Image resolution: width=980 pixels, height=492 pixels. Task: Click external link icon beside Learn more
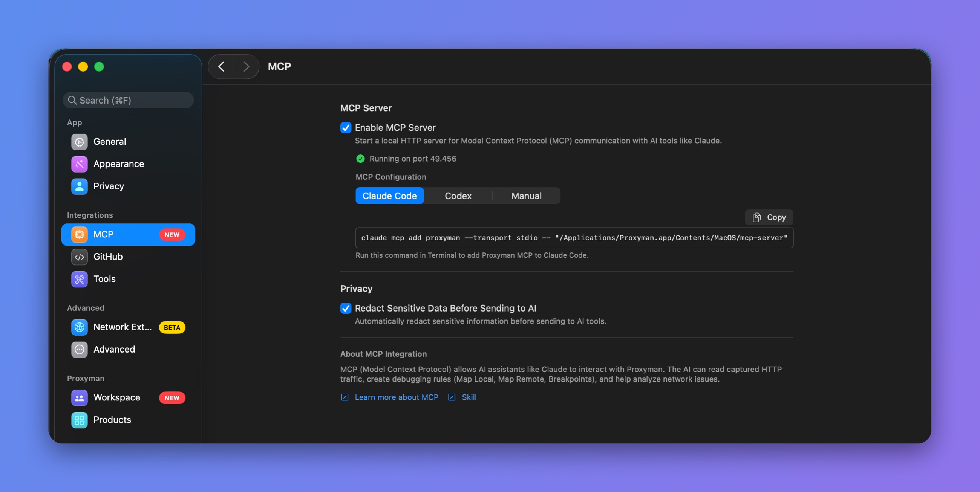pos(345,397)
